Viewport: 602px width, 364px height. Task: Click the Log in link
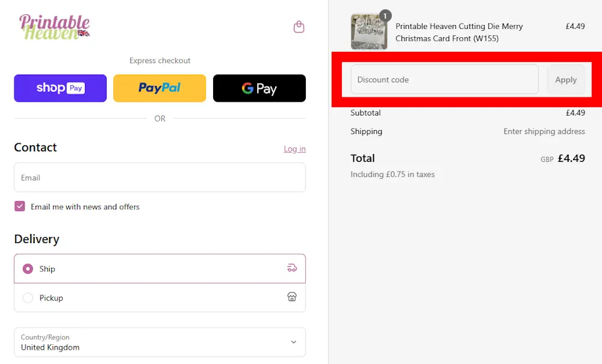[294, 149]
